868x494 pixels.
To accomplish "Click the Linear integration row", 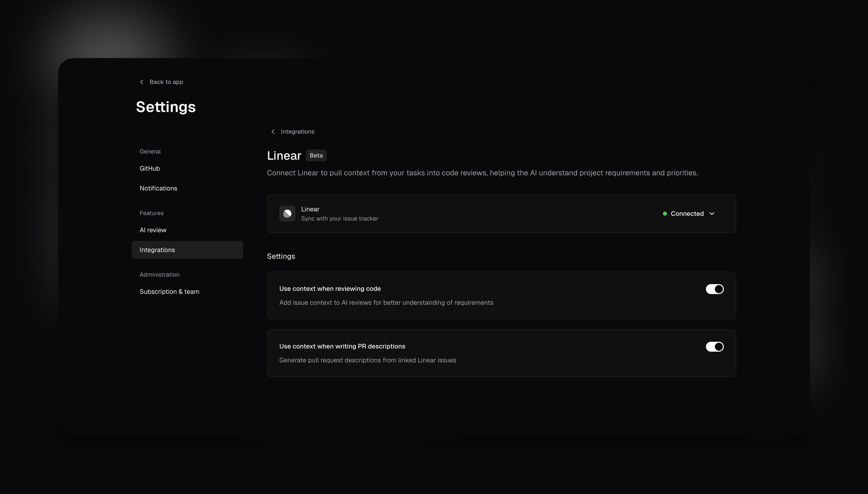I will [501, 214].
